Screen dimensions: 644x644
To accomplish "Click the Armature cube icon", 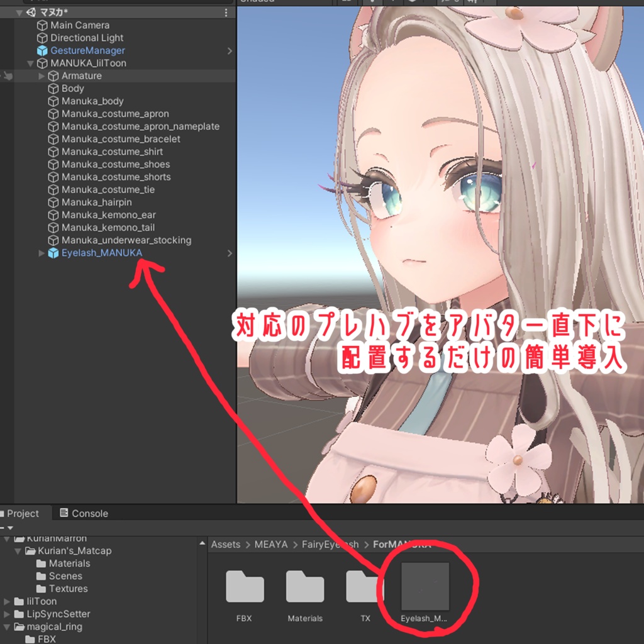I will 53,76.
